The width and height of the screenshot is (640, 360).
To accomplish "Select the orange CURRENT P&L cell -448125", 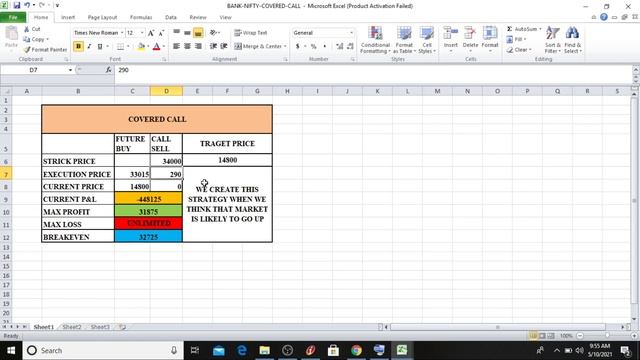I will 149,199.
